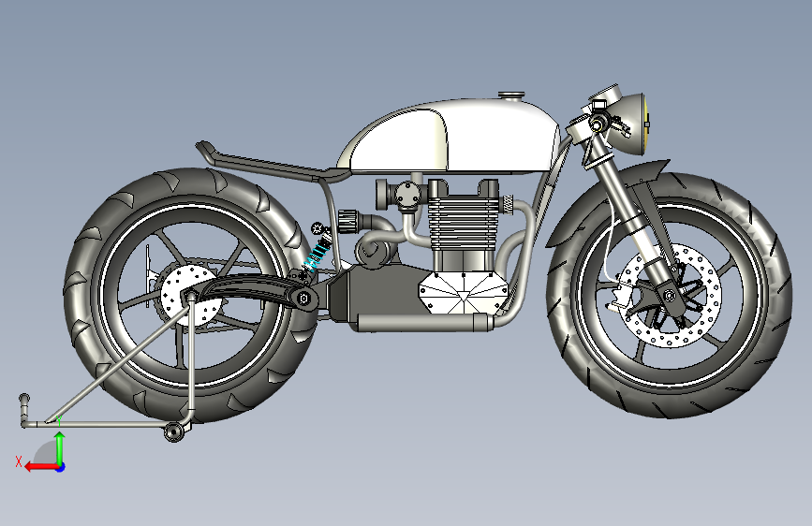Click the red X axis arrow of the triad
This screenshot has height=526, width=812.
(x=40, y=467)
